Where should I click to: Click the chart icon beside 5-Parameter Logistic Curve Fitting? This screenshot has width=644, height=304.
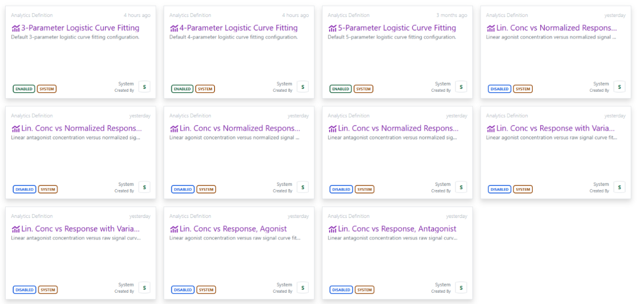332,28
